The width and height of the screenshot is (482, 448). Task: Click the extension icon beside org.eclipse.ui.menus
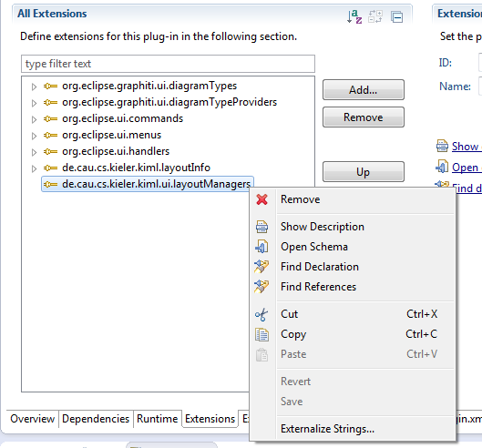point(50,135)
